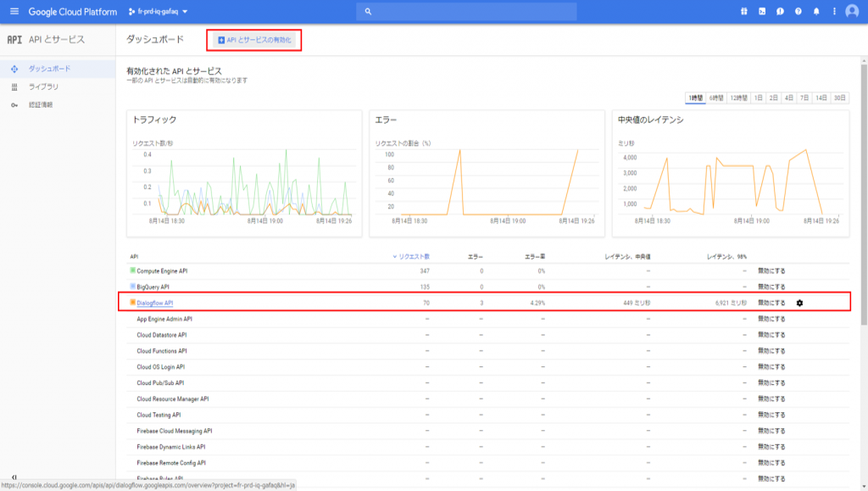The width and height of the screenshot is (868, 491).
Task: Open the user account avatar
Action: pos(852,11)
